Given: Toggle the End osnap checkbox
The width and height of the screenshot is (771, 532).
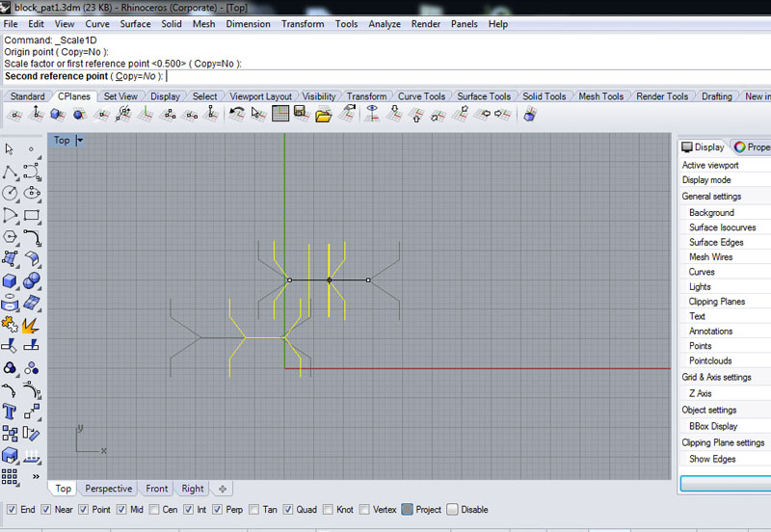Looking at the screenshot, I should tap(12, 510).
